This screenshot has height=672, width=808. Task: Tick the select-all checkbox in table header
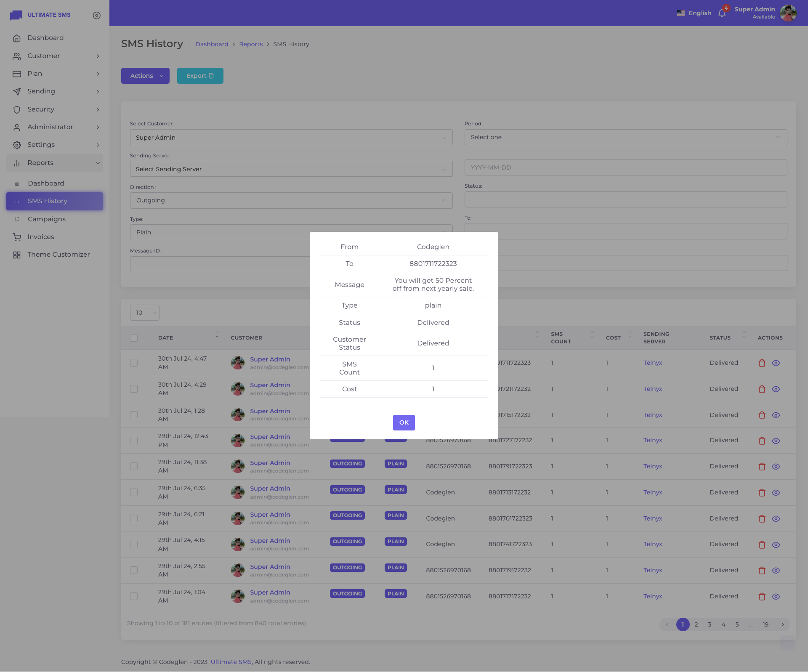coord(134,338)
